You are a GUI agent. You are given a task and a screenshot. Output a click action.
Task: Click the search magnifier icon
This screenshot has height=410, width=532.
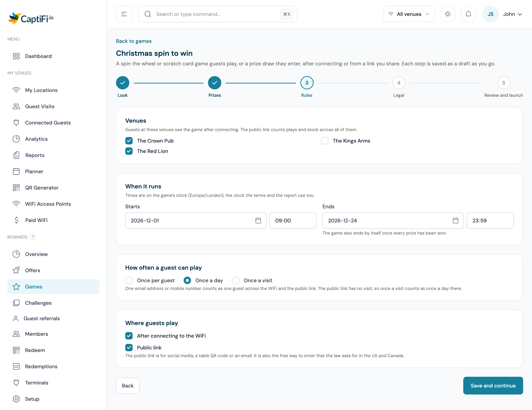click(x=148, y=14)
